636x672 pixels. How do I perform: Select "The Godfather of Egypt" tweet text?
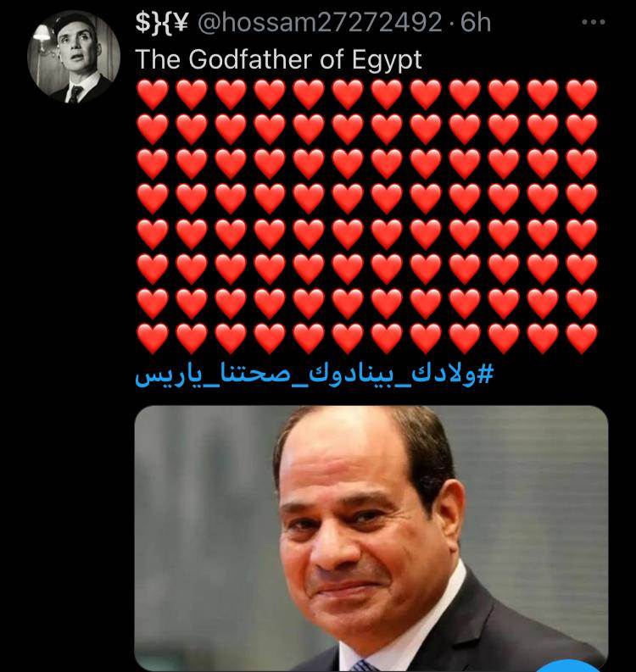(279, 59)
